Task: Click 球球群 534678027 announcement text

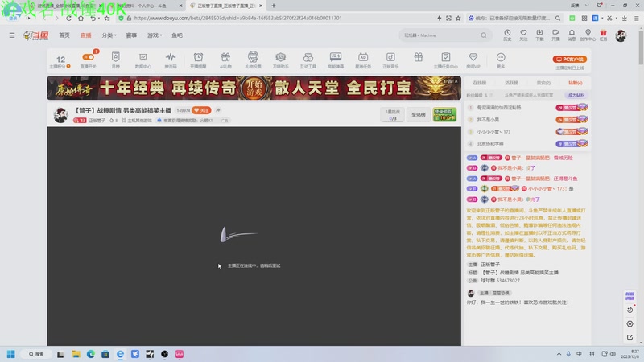Action: (500, 281)
